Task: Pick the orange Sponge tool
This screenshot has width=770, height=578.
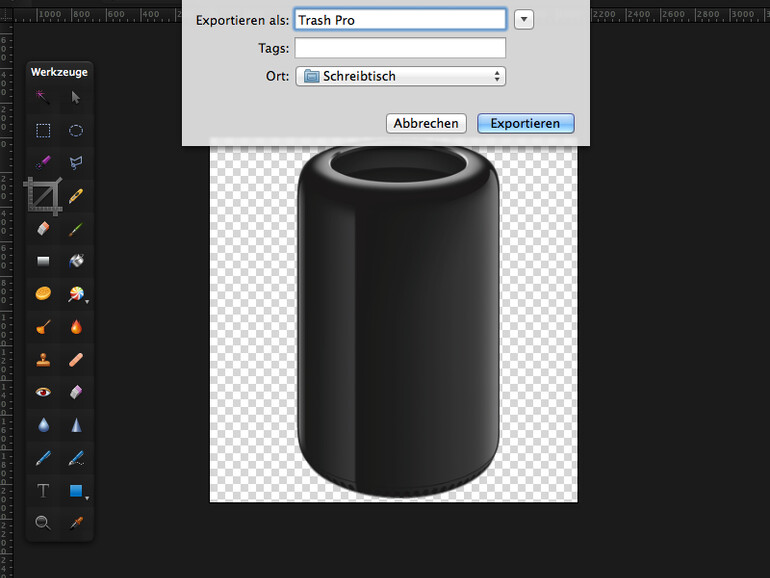Action: point(43,294)
